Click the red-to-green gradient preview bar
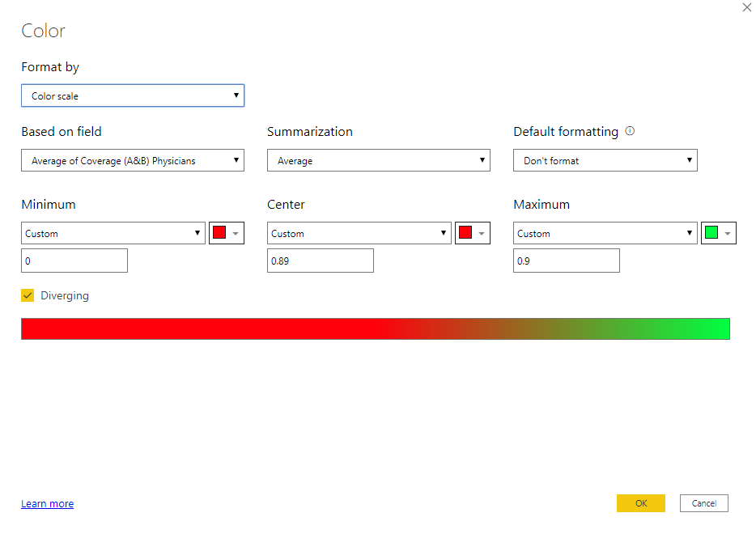 pyautogui.click(x=376, y=328)
